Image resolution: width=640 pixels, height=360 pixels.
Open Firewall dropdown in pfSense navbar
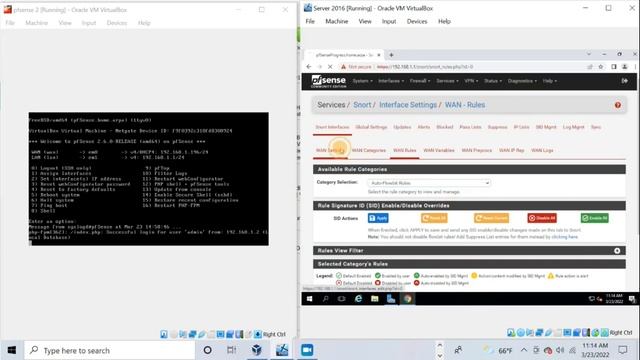(x=420, y=81)
